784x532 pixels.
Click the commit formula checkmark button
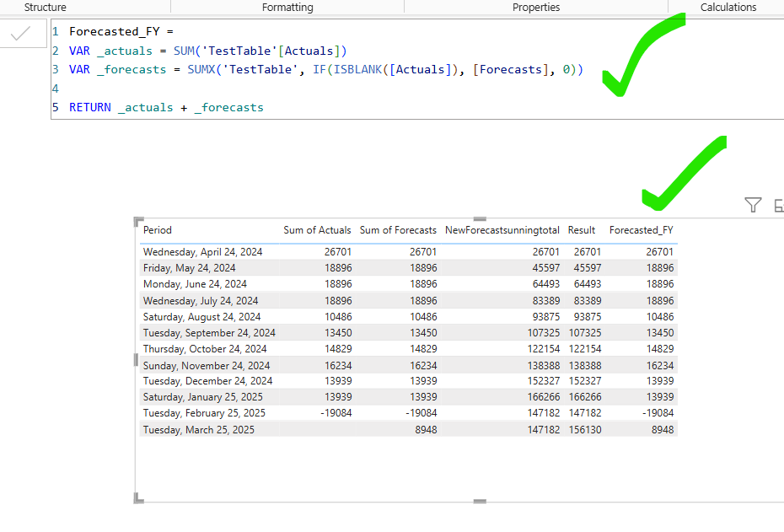tap(21, 34)
